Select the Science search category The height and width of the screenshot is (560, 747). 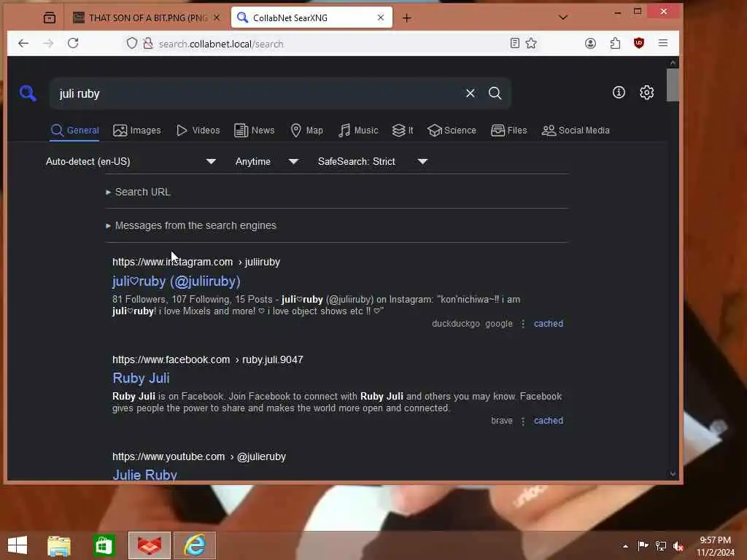pyautogui.click(x=452, y=130)
